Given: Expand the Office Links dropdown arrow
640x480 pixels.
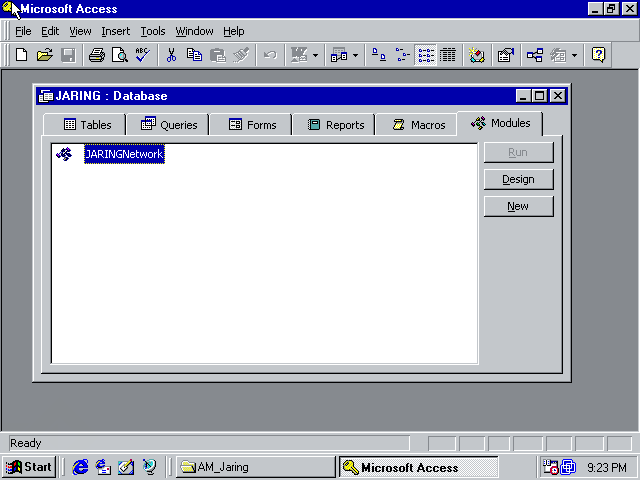Looking at the screenshot, I should click(x=315, y=55).
